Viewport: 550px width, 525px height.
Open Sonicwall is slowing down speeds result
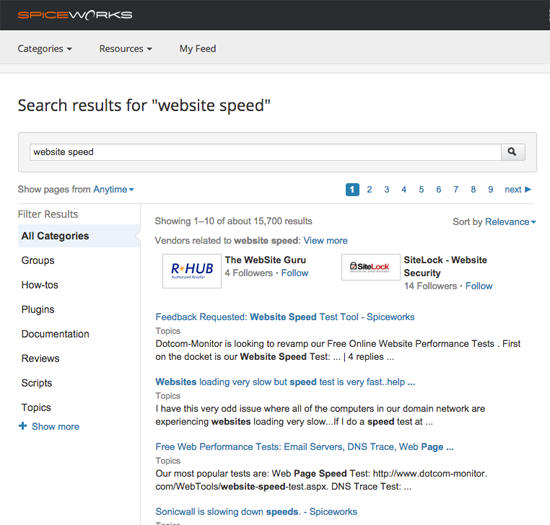(x=256, y=512)
